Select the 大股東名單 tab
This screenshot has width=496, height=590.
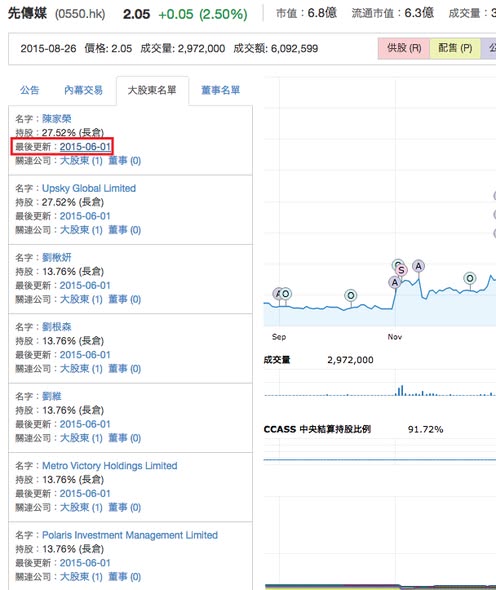point(152,90)
